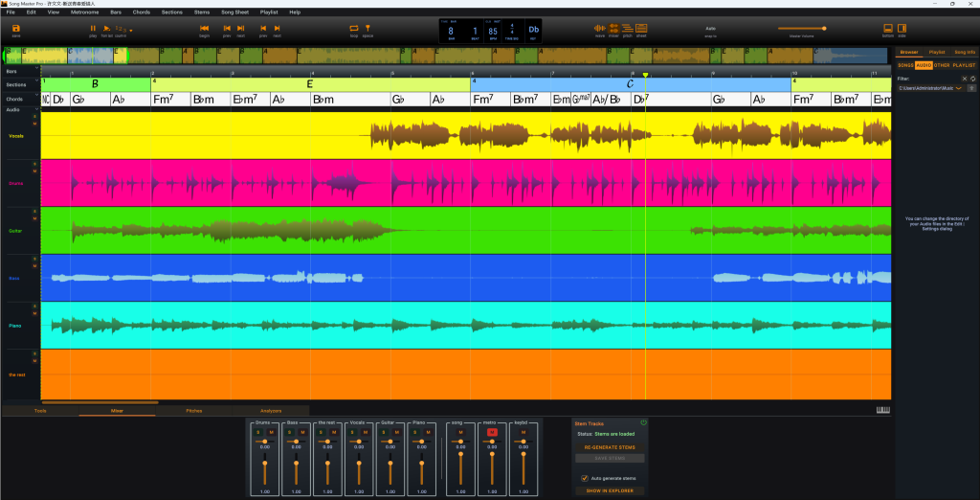980x500 pixels.
Task: Toggle the loop icon in the toolbar
Action: (x=353, y=30)
